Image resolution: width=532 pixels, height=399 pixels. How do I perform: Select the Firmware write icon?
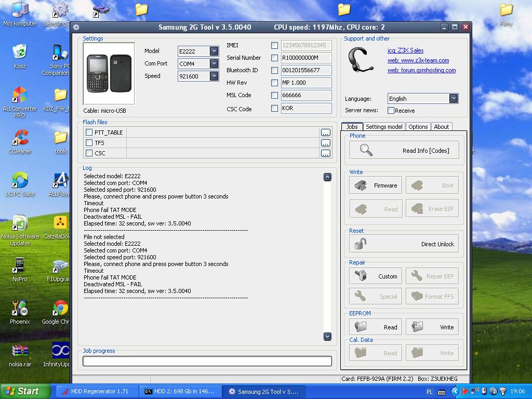point(362,184)
